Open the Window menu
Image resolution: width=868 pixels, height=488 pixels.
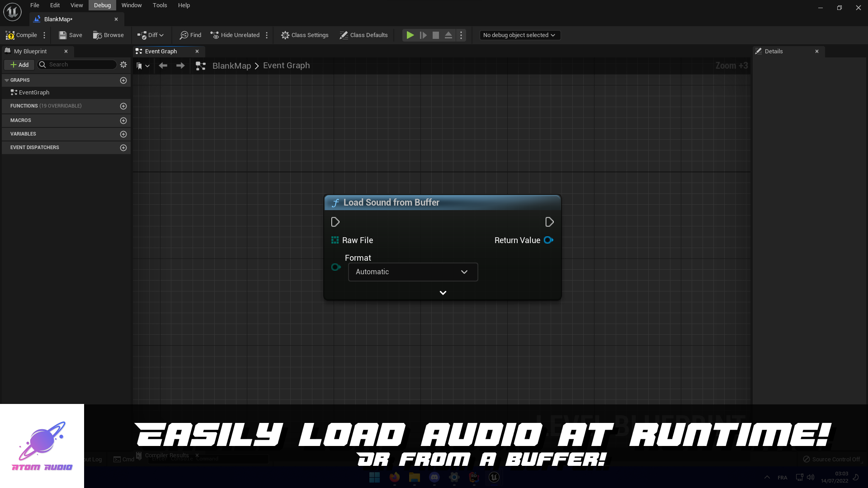pyautogui.click(x=132, y=5)
